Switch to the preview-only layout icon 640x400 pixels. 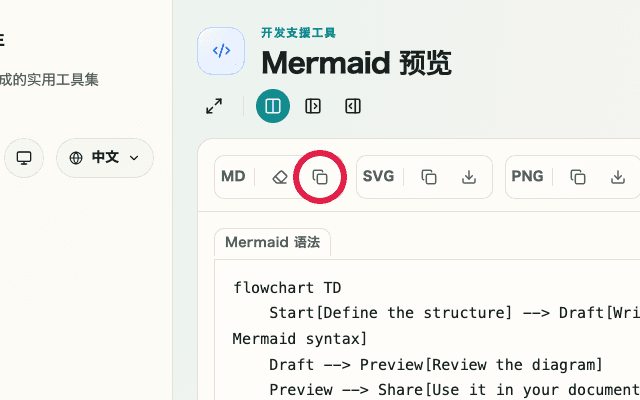353,106
